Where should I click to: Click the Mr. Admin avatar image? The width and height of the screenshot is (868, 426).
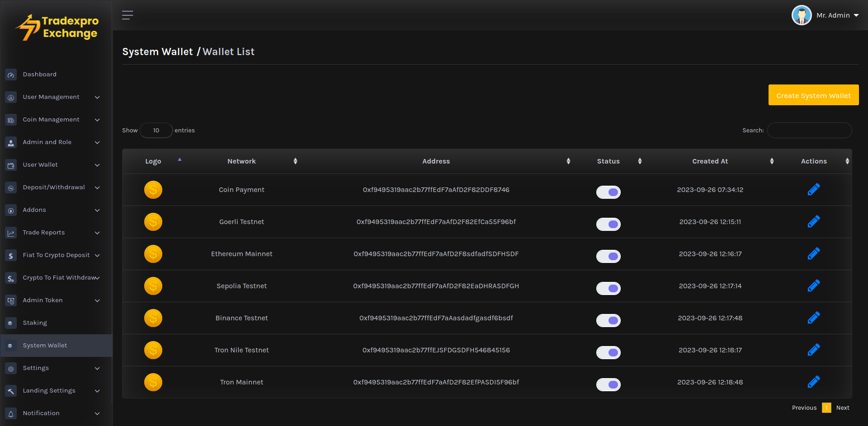[802, 15]
